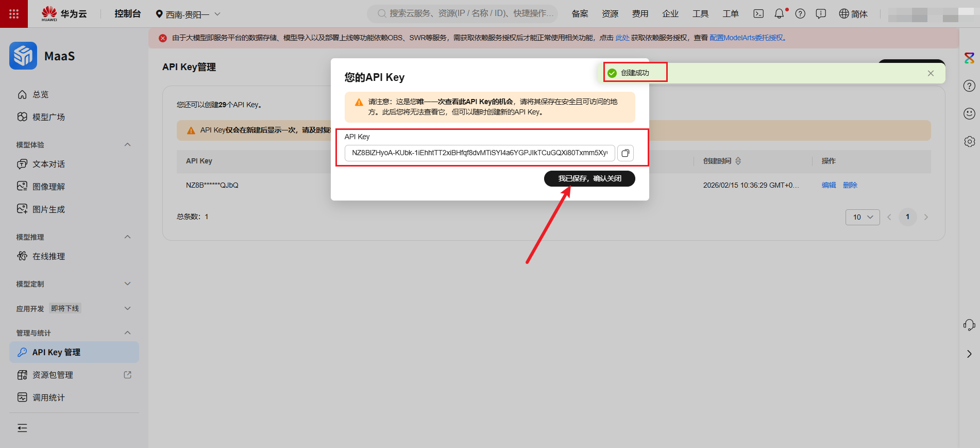Click the NZ8B******QJbQ key cell
The height and width of the screenshot is (448, 980).
(212, 185)
